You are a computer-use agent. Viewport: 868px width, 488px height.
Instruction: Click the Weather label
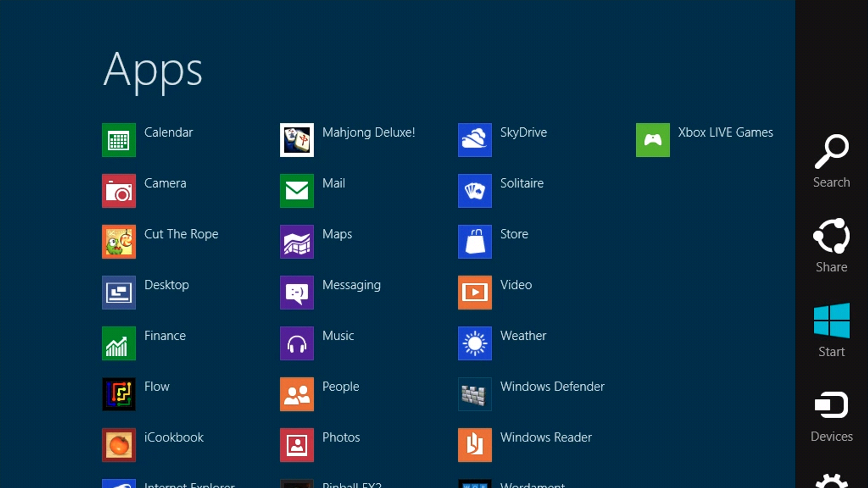pyautogui.click(x=524, y=336)
